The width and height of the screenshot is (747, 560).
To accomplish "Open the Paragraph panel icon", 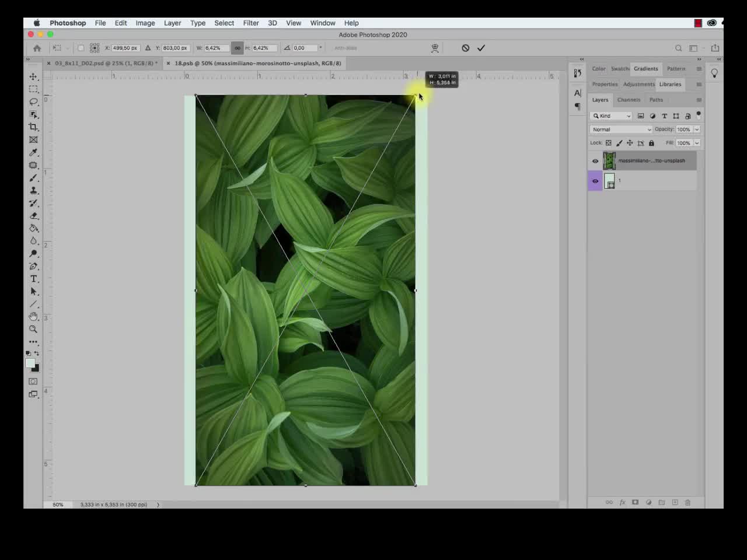I will pos(578,107).
